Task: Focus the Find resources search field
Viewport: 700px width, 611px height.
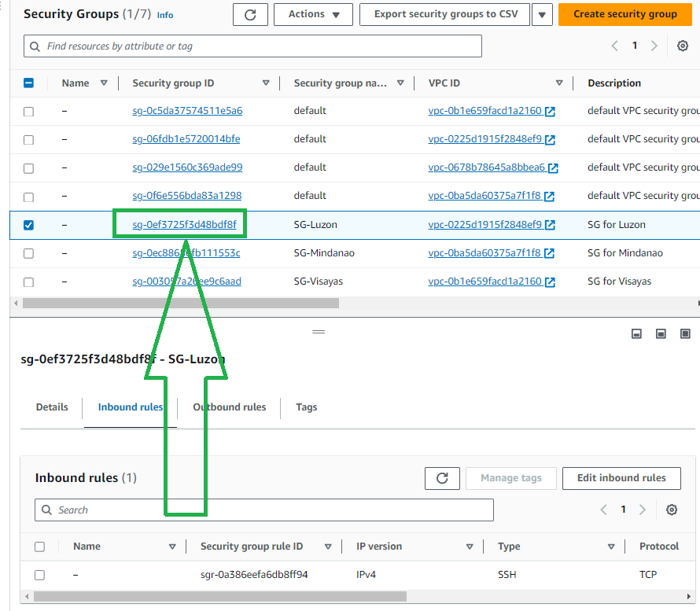Action: coord(252,46)
